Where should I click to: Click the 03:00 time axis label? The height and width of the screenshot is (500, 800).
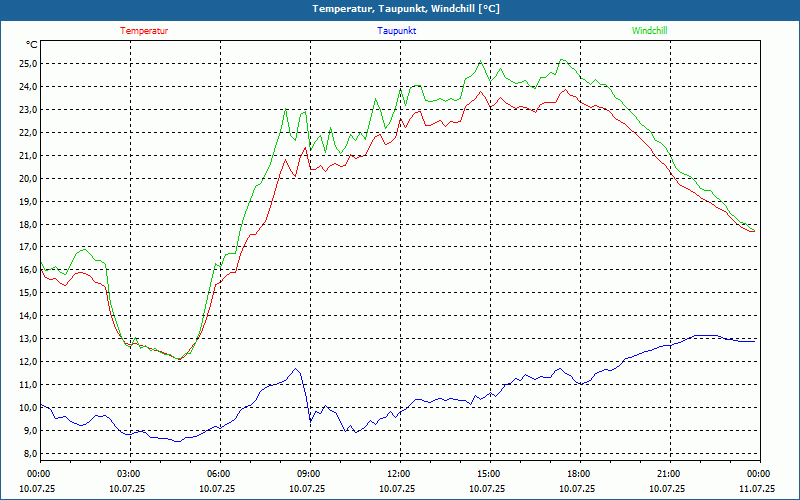tap(131, 474)
